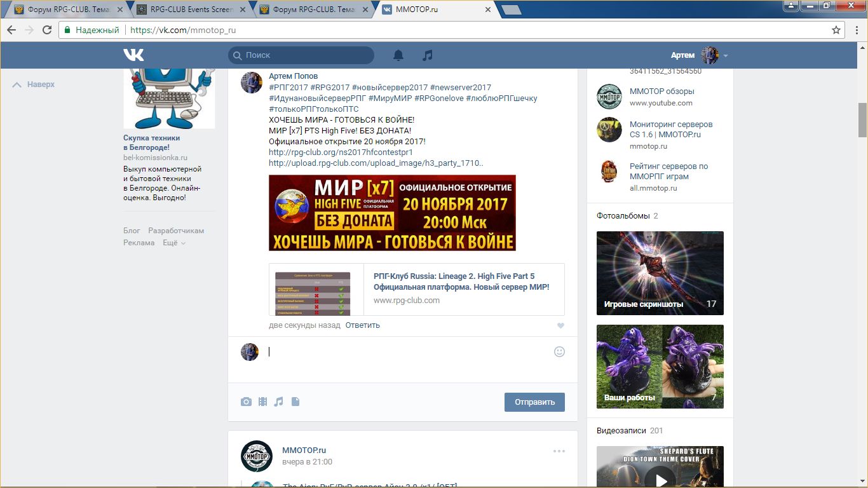Attach a photo with the camera icon

pyautogui.click(x=246, y=402)
